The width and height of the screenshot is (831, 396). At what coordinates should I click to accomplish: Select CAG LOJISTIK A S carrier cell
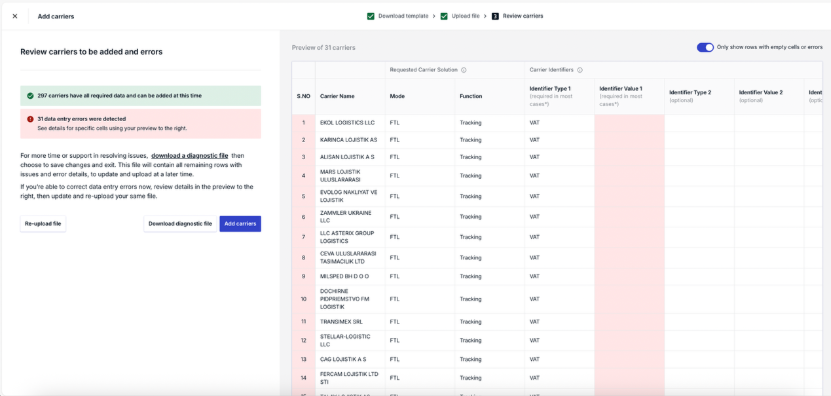[350, 359]
